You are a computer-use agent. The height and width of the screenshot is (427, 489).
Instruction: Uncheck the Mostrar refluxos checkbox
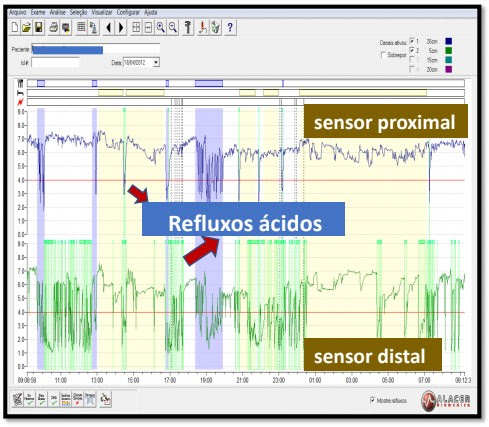coord(373,400)
